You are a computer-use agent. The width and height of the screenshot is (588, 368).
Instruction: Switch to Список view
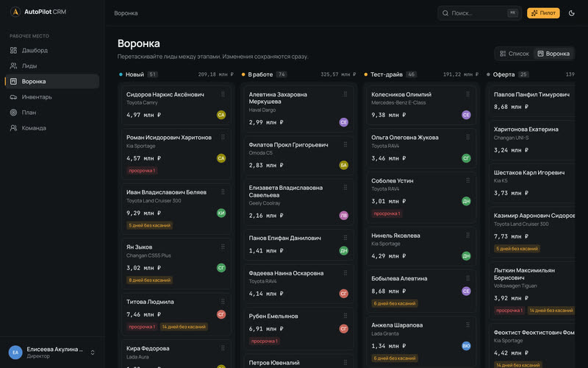(x=514, y=53)
